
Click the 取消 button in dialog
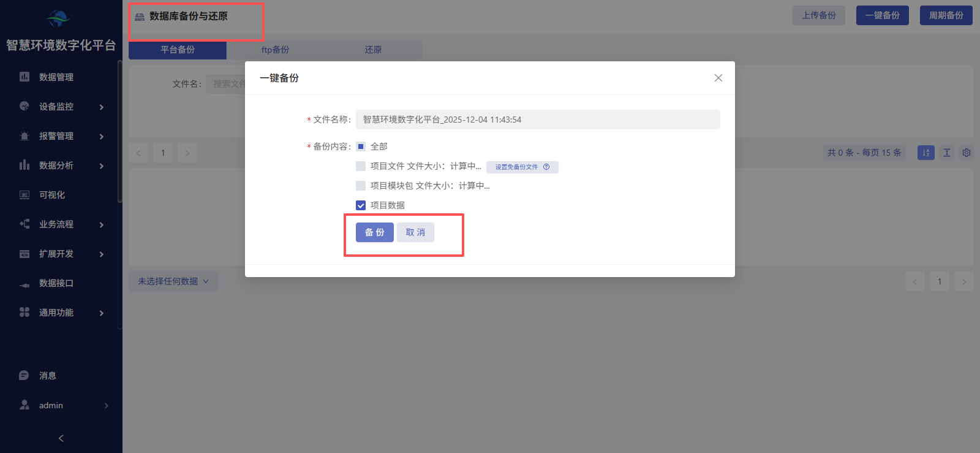pos(415,232)
